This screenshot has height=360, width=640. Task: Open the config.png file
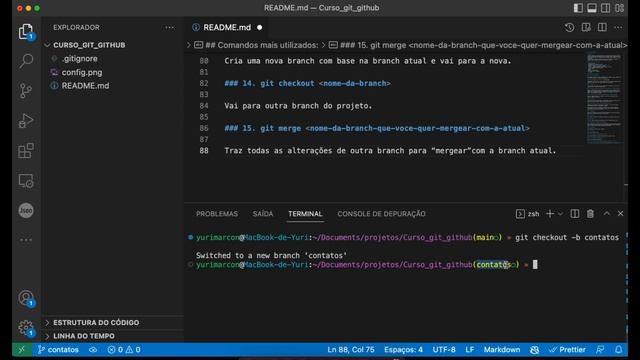[x=82, y=72]
